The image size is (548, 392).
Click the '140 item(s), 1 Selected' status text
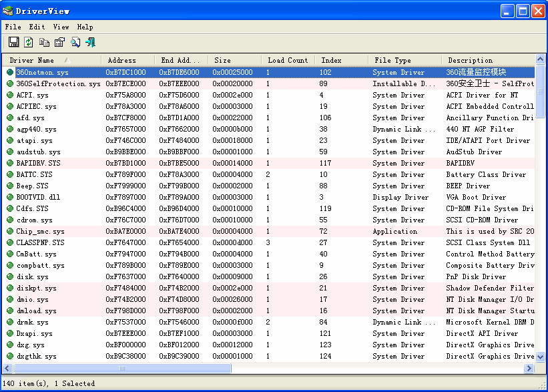pyautogui.click(x=49, y=383)
